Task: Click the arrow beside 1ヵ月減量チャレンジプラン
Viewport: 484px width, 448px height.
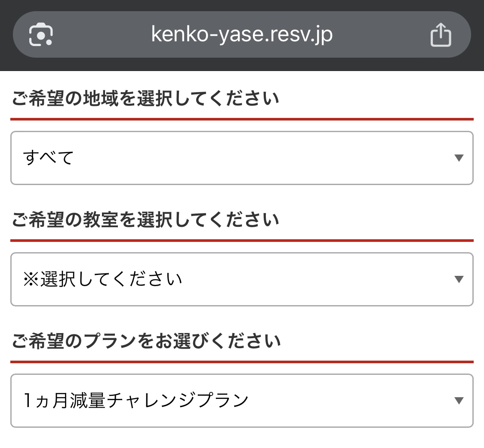Action: [459, 401]
